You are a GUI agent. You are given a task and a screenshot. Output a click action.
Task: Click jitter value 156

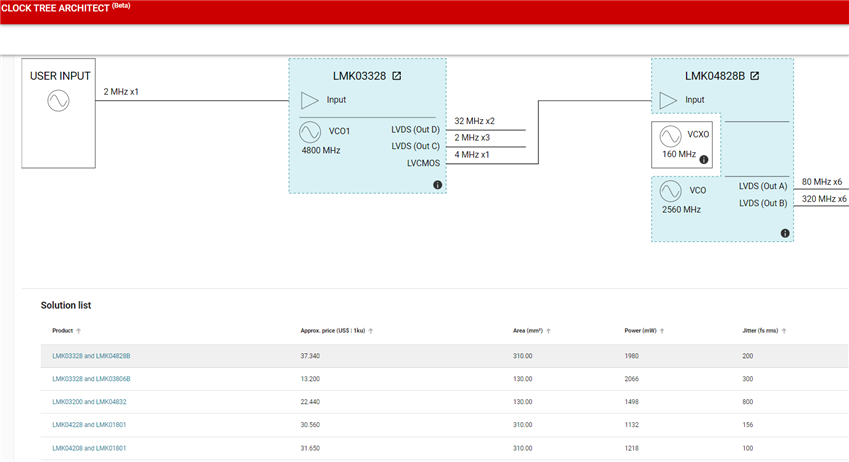[748, 425]
